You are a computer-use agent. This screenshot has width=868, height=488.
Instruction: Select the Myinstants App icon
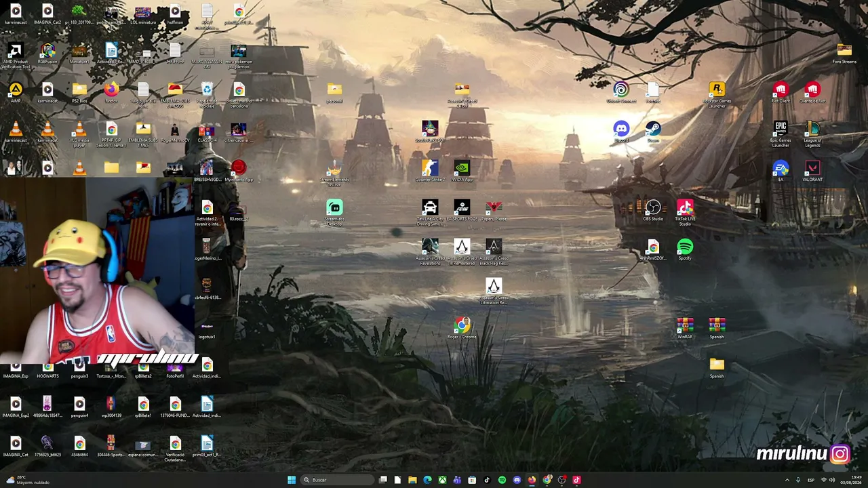tap(239, 172)
